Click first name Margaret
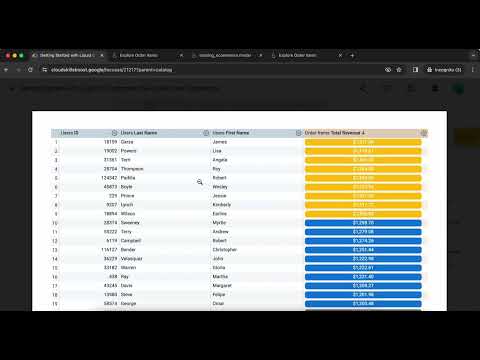Screen dimensions: 480x360 222,286
